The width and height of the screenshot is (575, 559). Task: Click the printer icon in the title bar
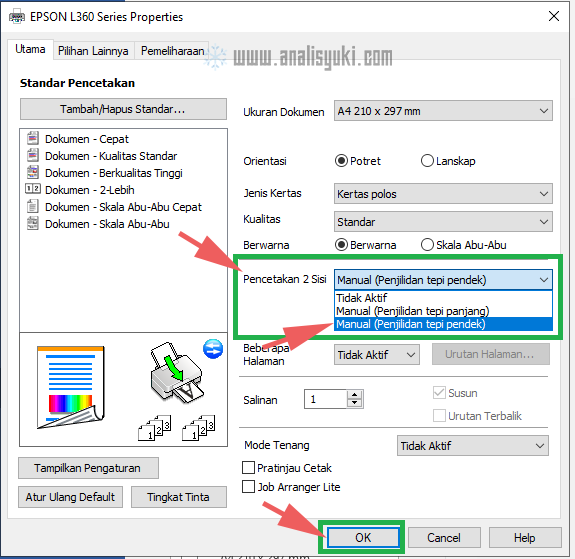[x=17, y=17]
